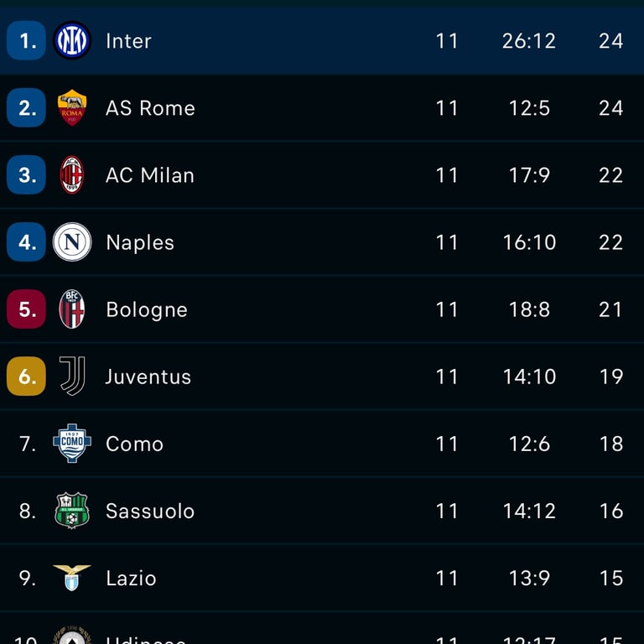Click the Bologne club crest
The width and height of the screenshot is (644, 644).
(72, 309)
